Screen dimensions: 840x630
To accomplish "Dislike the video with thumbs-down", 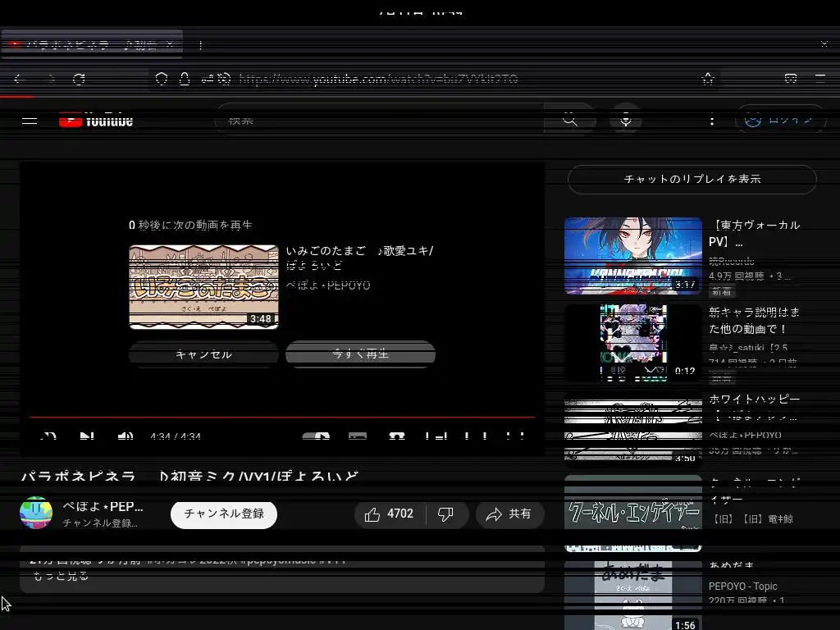I will point(447,514).
